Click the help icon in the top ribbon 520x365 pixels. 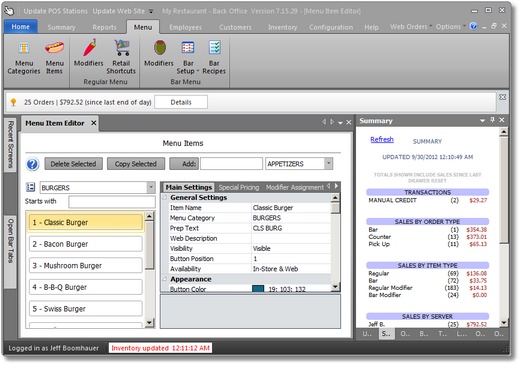pos(473,26)
